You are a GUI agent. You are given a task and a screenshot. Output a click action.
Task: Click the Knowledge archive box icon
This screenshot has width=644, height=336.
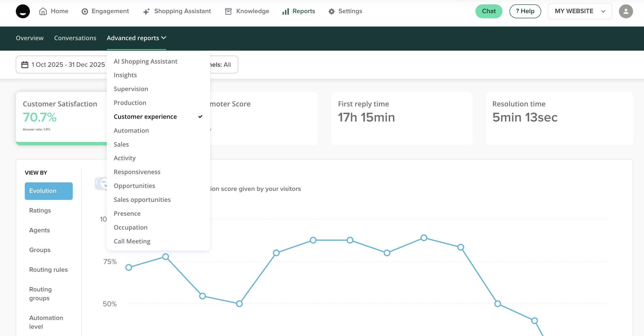pos(228,11)
